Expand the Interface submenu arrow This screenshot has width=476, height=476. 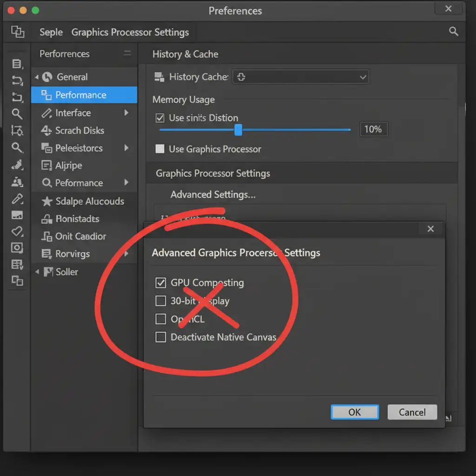click(126, 113)
